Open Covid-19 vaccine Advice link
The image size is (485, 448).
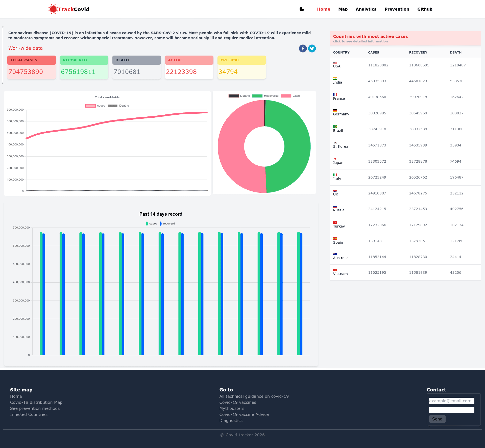click(244, 414)
